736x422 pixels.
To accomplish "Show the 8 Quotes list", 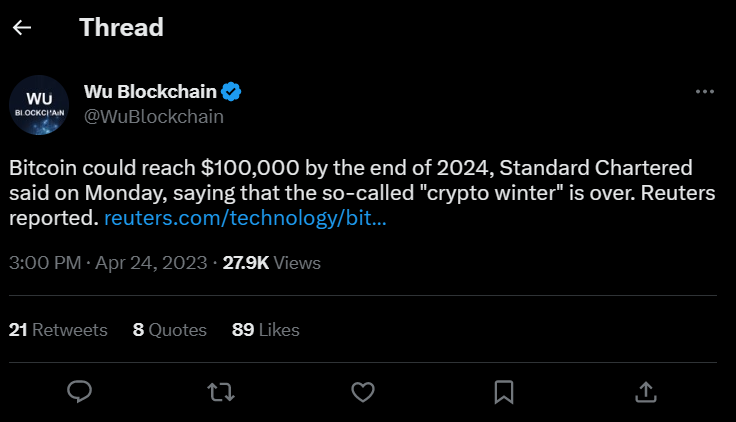I will (x=170, y=329).
